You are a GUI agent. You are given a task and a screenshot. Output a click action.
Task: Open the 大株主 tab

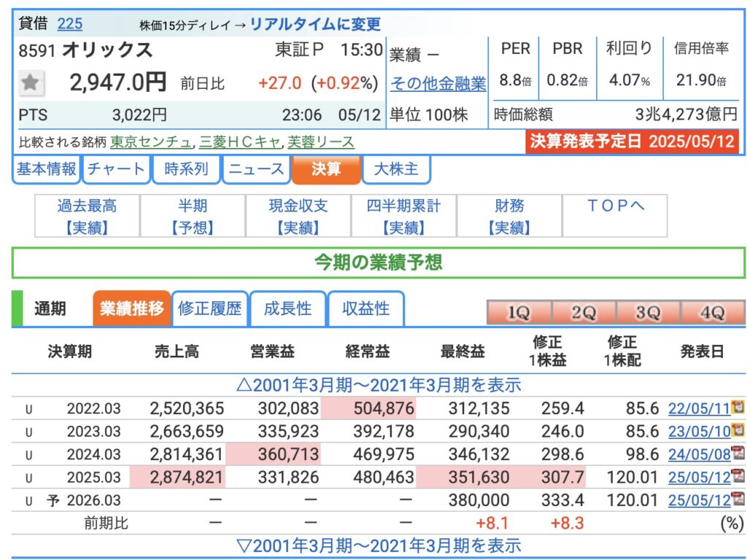tap(396, 169)
